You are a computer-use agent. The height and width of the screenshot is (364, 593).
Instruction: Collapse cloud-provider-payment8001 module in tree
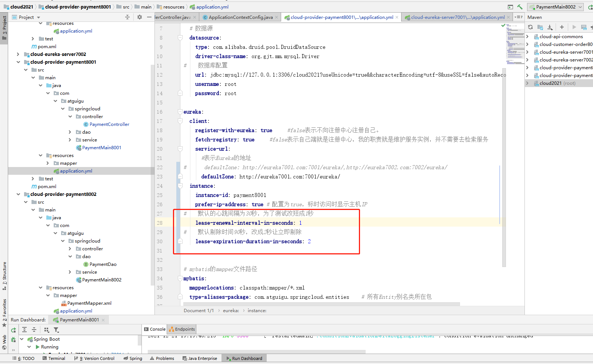click(x=18, y=62)
